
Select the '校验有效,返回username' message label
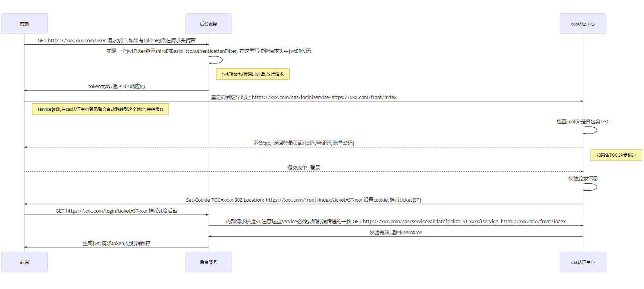(x=396, y=232)
